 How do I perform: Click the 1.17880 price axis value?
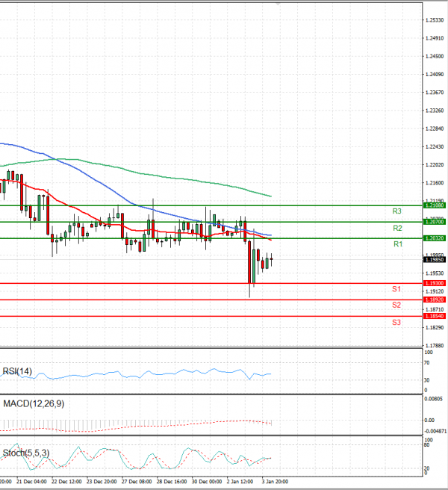(x=435, y=346)
